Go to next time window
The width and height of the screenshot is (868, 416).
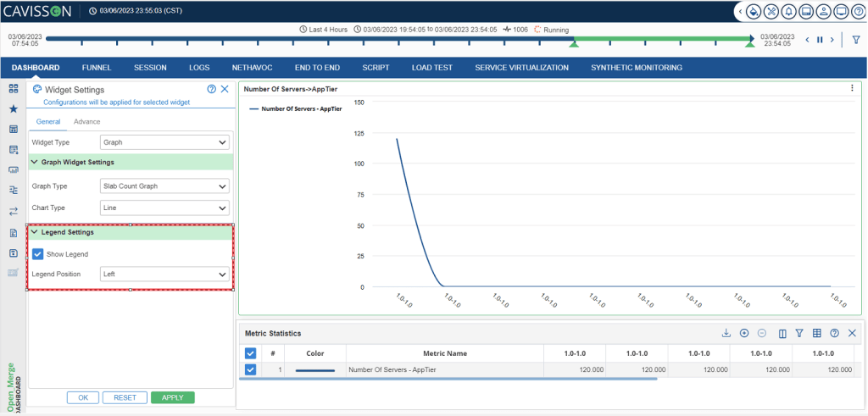pos(832,39)
